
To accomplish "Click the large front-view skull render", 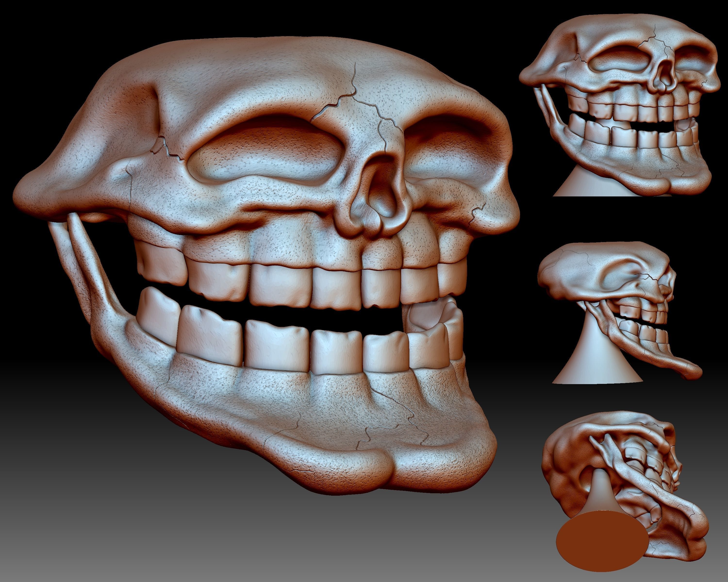I will click(x=266, y=266).
